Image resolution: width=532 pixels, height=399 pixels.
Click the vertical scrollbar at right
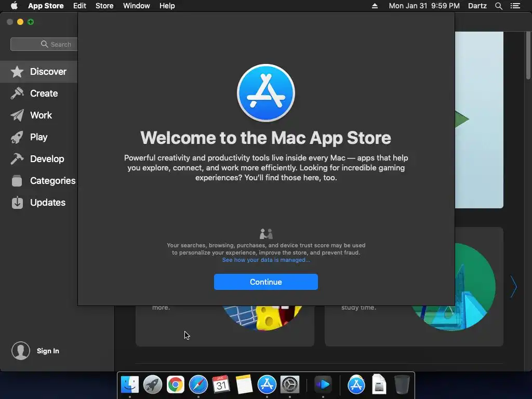[528, 56]
